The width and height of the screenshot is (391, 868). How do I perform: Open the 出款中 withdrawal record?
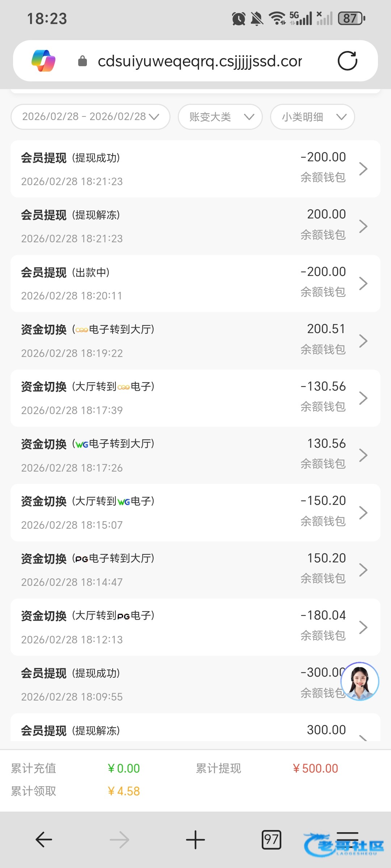(x=195, y=284)
